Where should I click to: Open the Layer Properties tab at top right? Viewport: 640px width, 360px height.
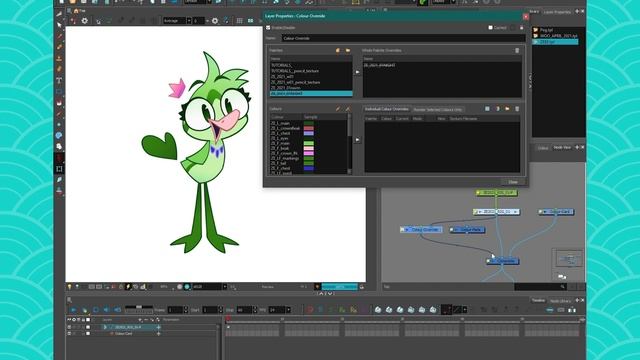click(557, 12)
